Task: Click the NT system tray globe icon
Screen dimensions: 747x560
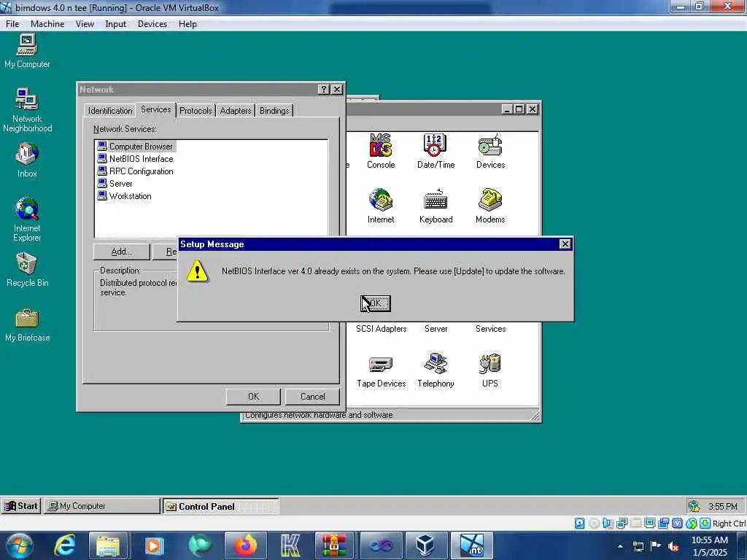Action: tap(694, 506)
